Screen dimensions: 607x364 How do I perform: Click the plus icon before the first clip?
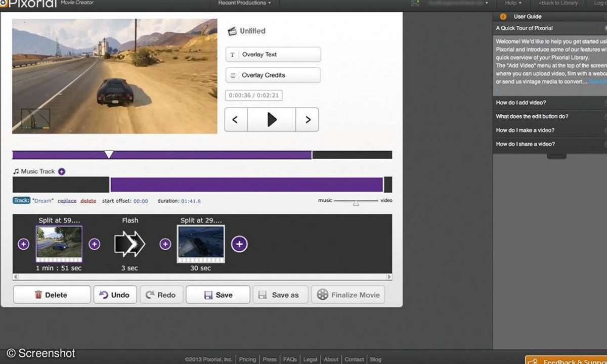[23, 244]
